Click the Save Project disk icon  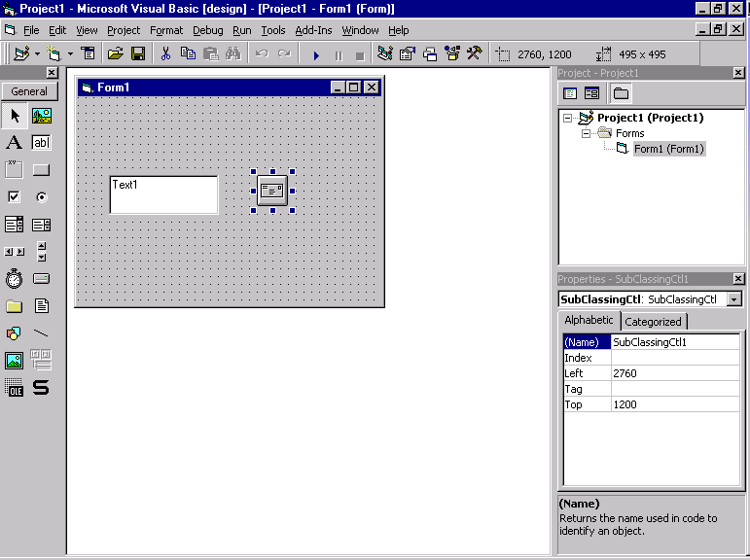coord(138,53)
